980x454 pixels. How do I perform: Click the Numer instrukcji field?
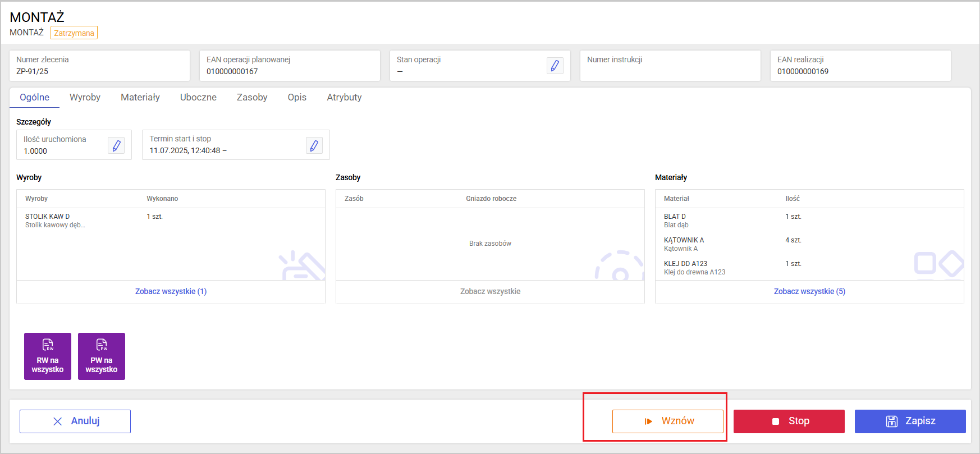click(x=670, y=66)
